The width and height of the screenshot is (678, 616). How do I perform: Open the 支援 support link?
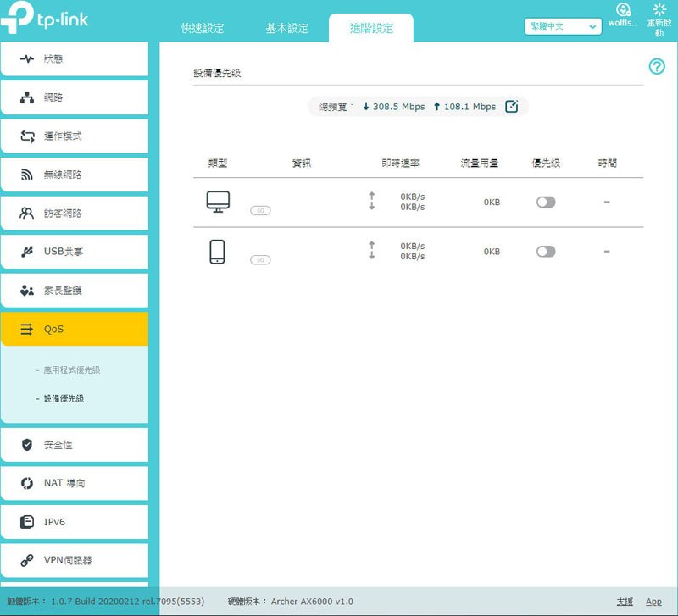coord(625,602)
